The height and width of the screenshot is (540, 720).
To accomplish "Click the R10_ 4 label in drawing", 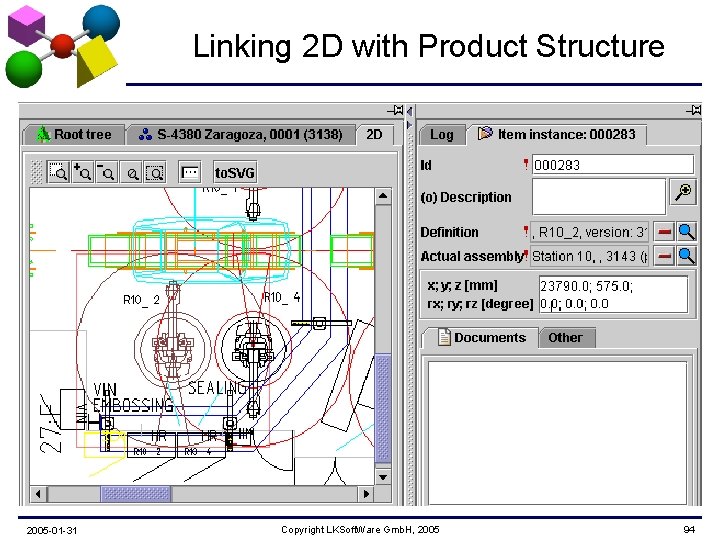I will [x=282, y=298].
